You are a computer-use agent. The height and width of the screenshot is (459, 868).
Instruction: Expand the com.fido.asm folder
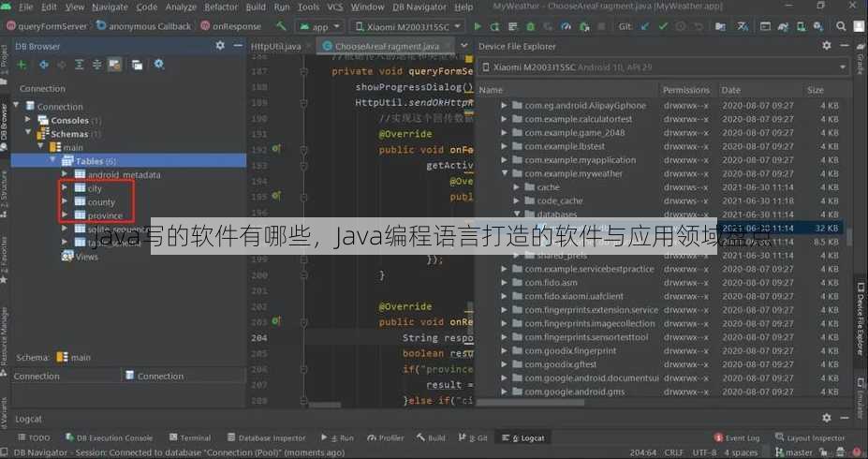coord(504,282)
